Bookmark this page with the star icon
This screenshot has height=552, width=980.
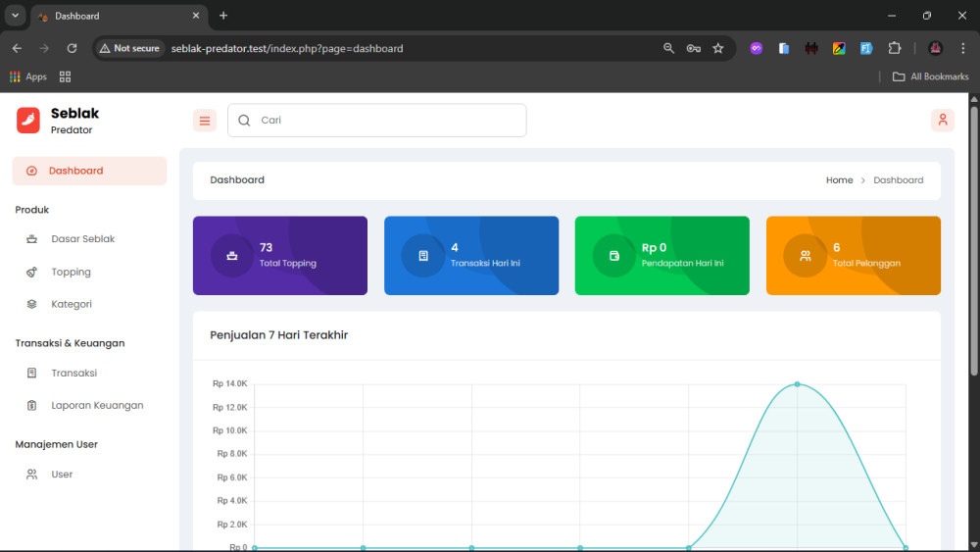(718, 48)
